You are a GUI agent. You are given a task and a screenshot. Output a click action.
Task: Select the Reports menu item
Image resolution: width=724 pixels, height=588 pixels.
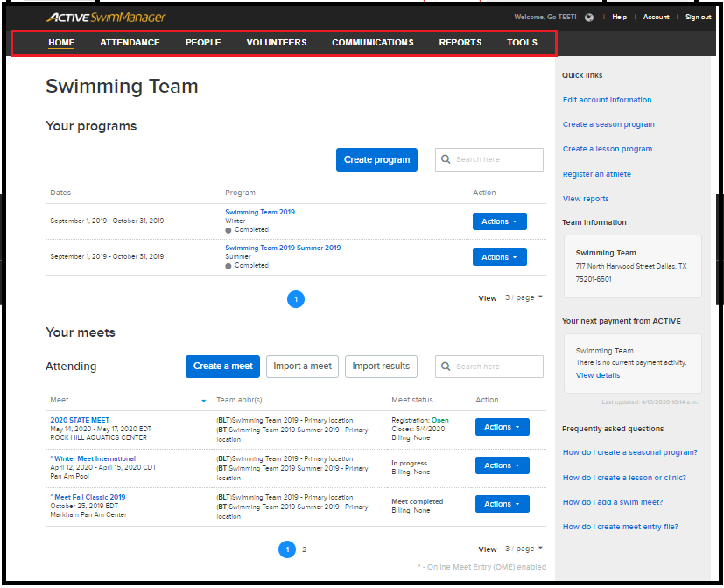[x=460, y=43]
